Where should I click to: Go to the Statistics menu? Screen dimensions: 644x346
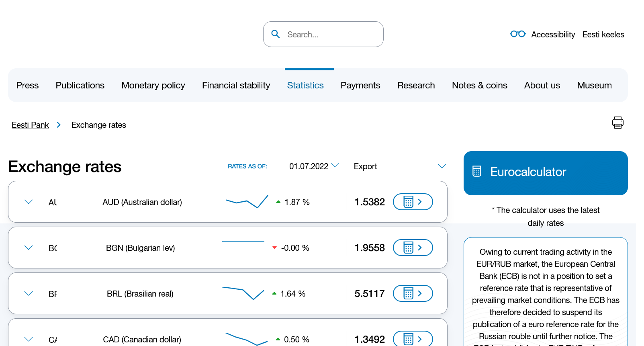point(305,85)
